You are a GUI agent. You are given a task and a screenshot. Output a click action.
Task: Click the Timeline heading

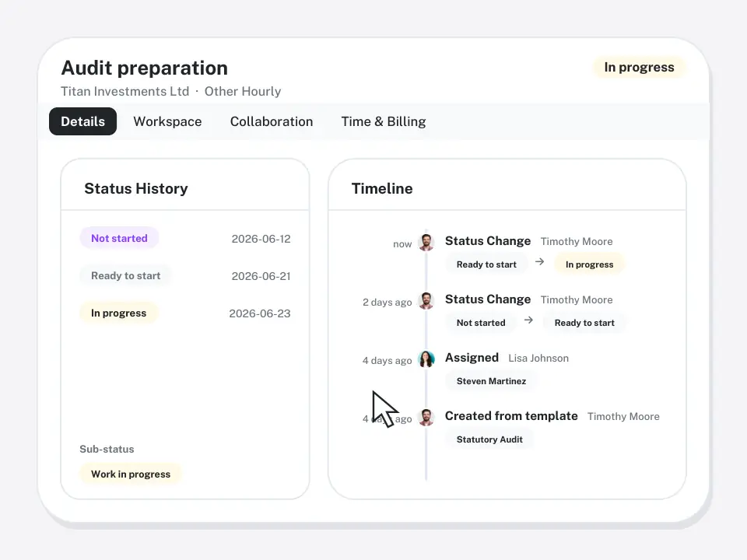(x=382, y=188)
